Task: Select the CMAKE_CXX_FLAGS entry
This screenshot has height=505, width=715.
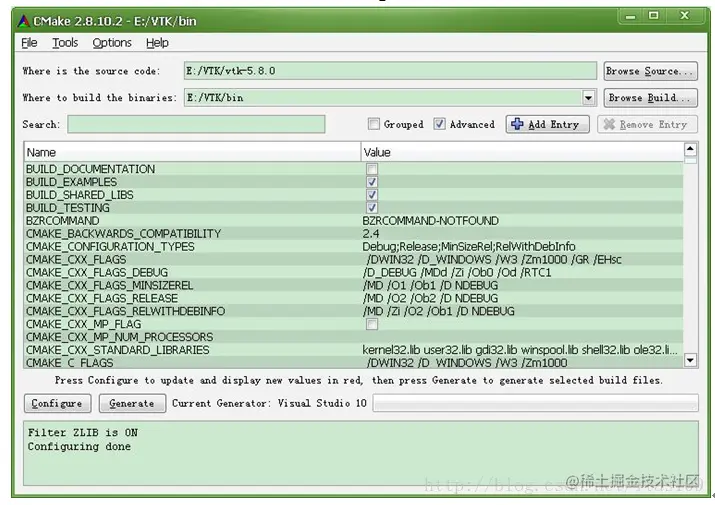Action: (x=76, y=260)
